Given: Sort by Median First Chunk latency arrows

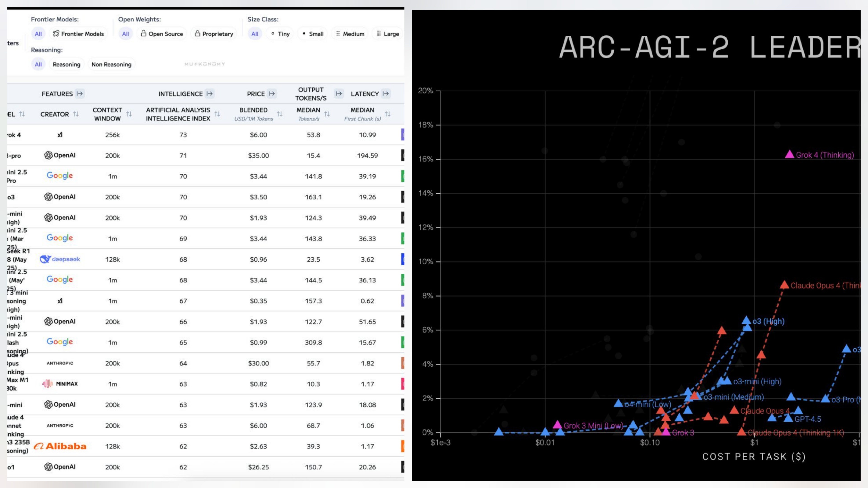Looking at the screenshot, I should click(x=388, y=114).
